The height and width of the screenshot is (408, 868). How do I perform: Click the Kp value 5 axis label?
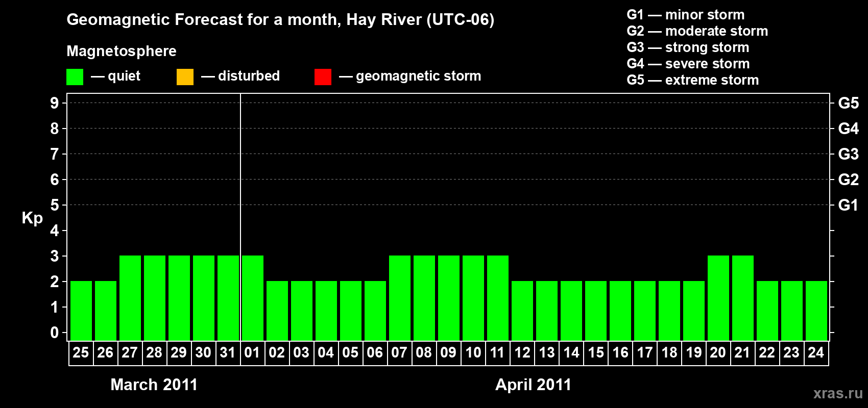(55, 205)
